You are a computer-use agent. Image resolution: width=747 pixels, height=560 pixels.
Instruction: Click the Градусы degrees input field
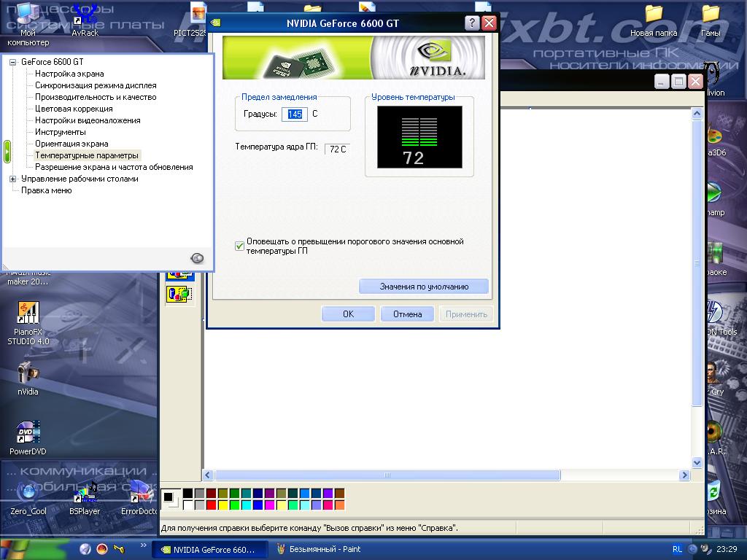pyautogui.click(x=295, y=114)
